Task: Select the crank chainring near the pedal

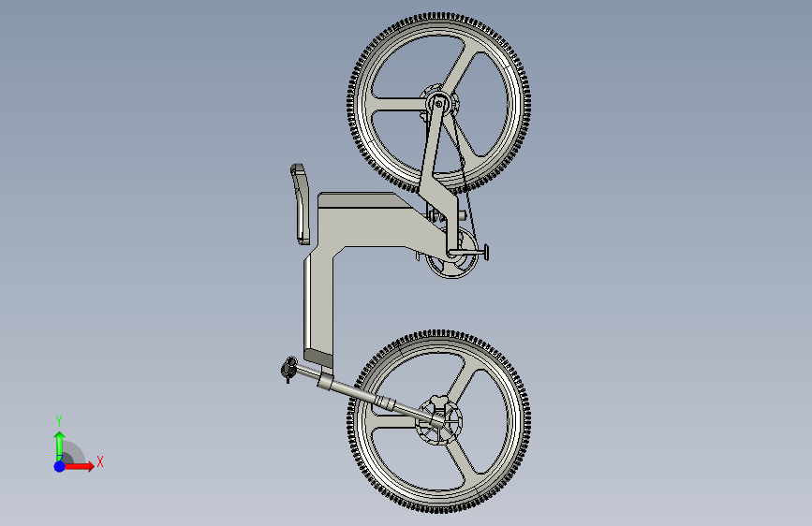Action: (451, 254)
